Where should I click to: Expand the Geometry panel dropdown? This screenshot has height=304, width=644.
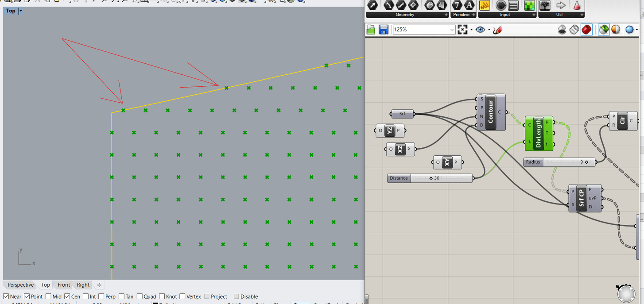(x=446, y=15)
